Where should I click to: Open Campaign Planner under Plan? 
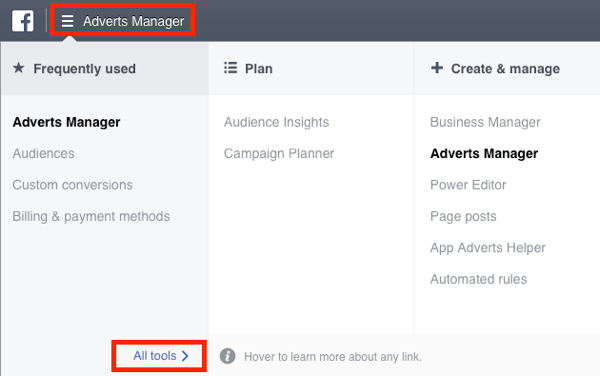tap(279, 154)
